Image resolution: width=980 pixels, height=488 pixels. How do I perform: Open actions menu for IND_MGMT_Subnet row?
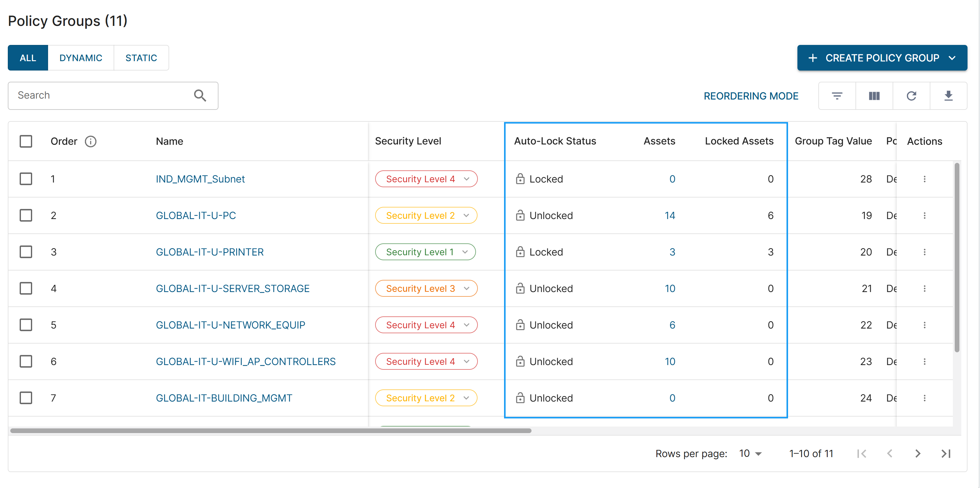tap(924, 179)
